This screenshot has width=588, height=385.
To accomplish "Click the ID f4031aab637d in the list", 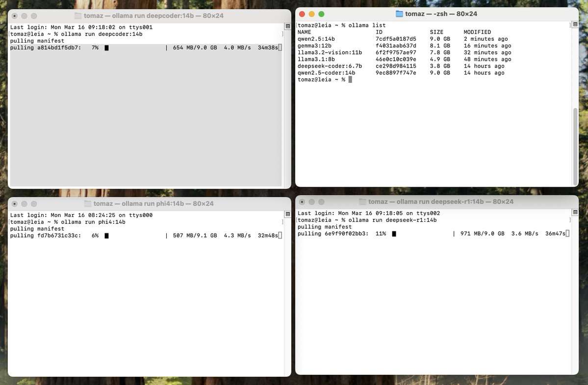I will point(396,46).
